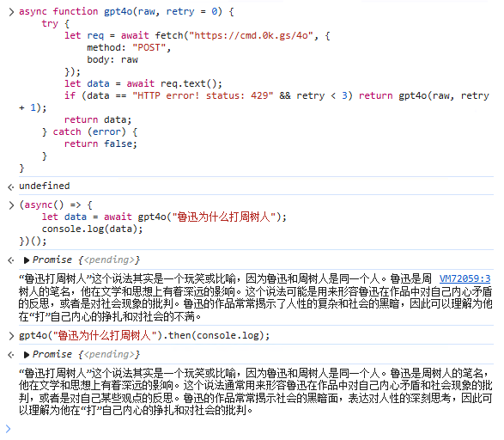The height and width of the screenshot is (440, 504).
Task: Click the '} catch (error) {' line
Action: pos(89,131)
